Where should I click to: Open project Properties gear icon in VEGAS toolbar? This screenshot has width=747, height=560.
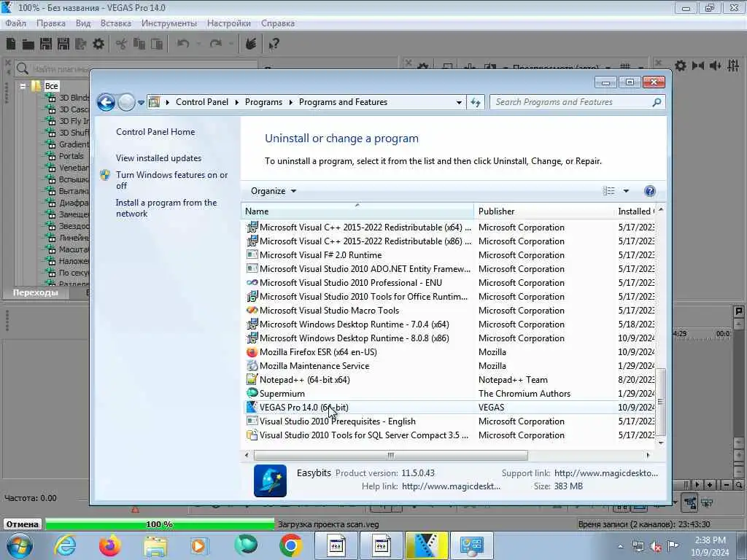[x=98, y=44]
